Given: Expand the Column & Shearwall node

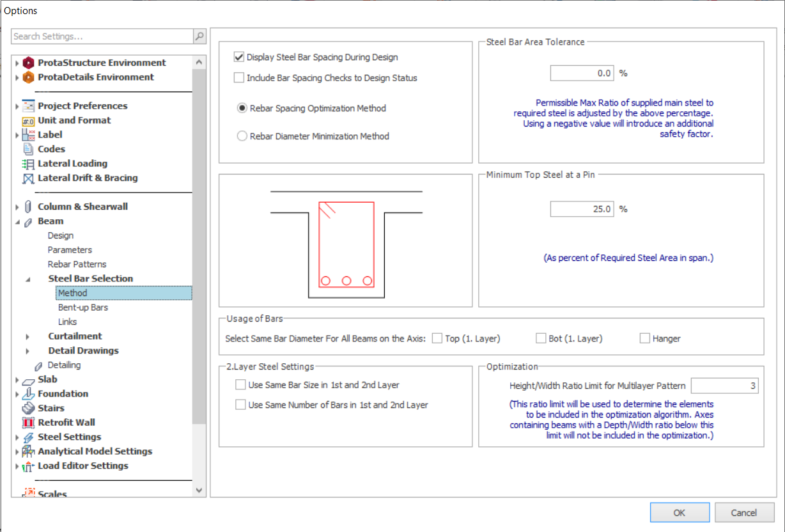Looking at the screenshot, I should coord(17,207).
